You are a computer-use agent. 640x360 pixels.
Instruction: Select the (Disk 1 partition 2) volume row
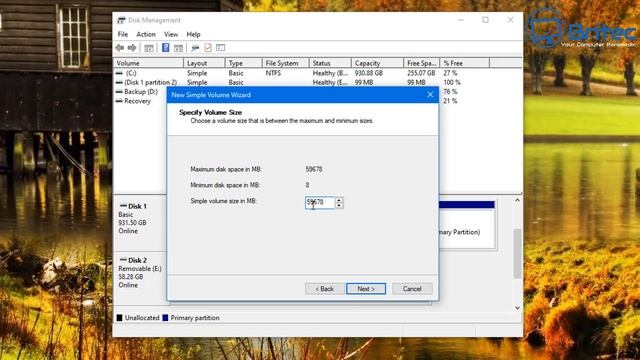[x=151, y=82]
